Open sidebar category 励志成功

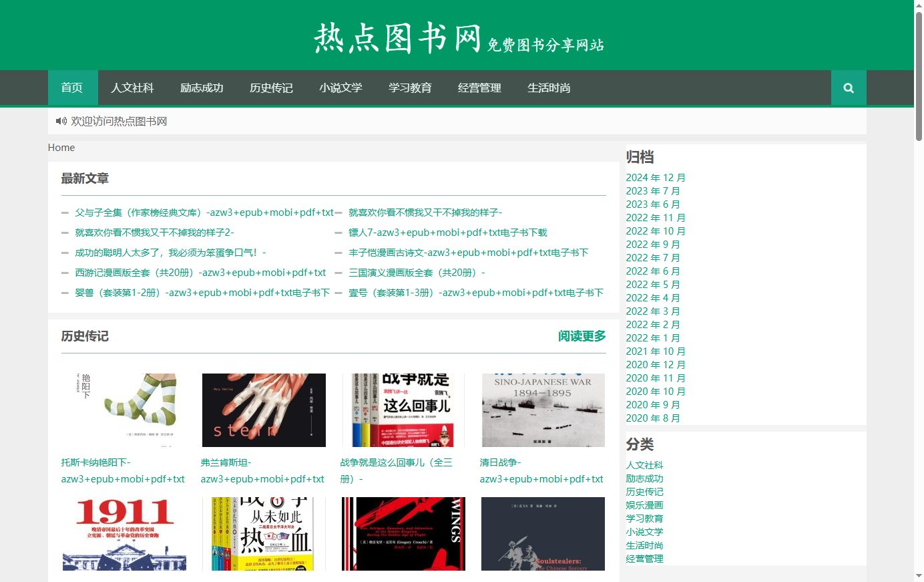(645, 478)
